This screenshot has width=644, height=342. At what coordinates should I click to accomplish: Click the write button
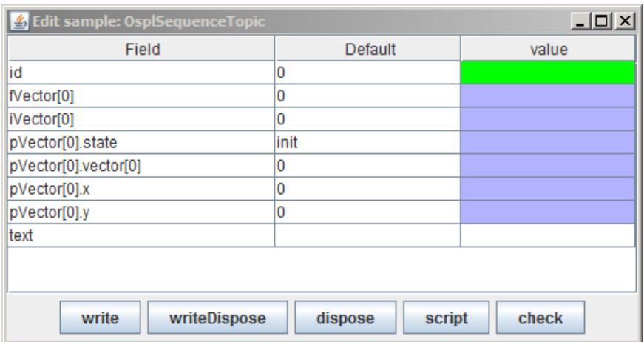click(101, 318)
